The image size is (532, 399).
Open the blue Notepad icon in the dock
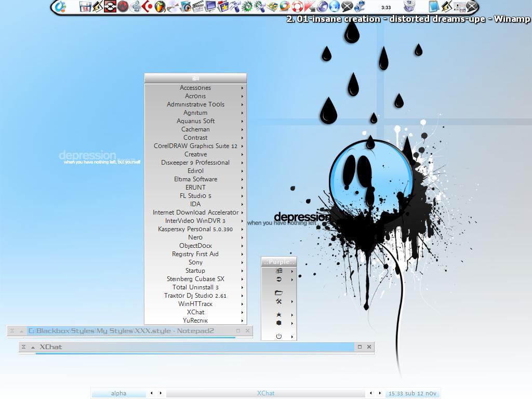click(434, 6)
